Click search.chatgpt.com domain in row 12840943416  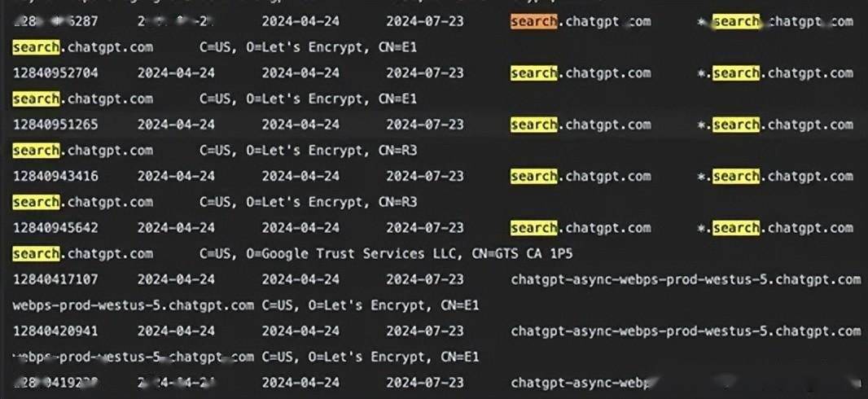(581, 176)
